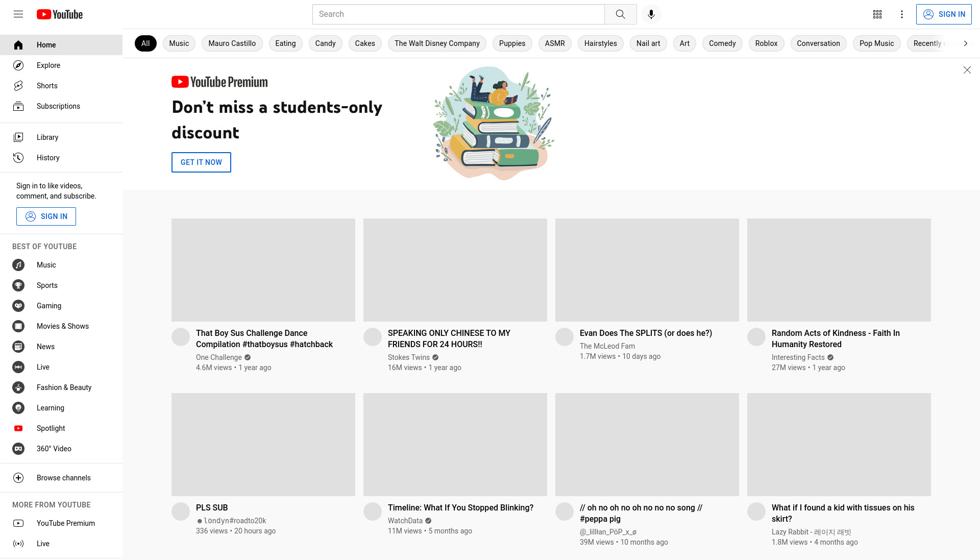Select the Mauro Castillo chip
The image size is (980, 560).
point(232,43)
